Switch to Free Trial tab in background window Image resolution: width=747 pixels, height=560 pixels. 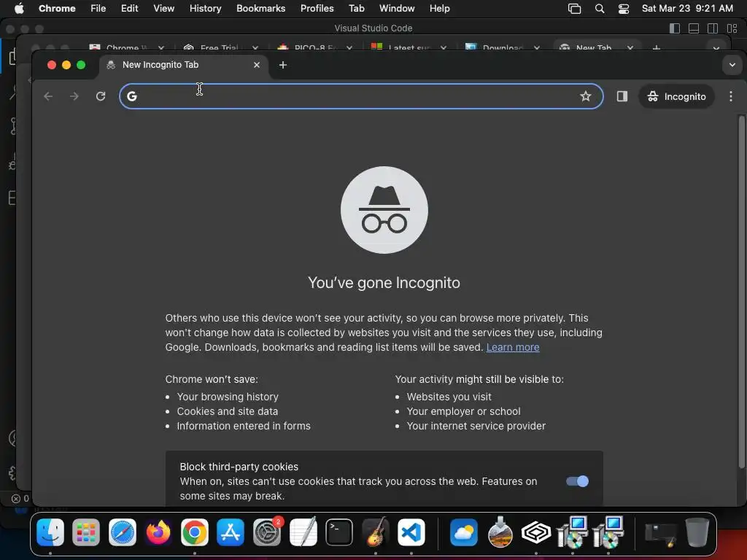[x=219, y=47]
